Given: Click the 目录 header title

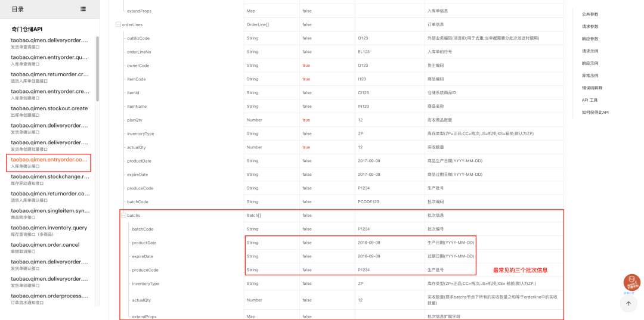Looking at the screenshot, I should (18, 9).
